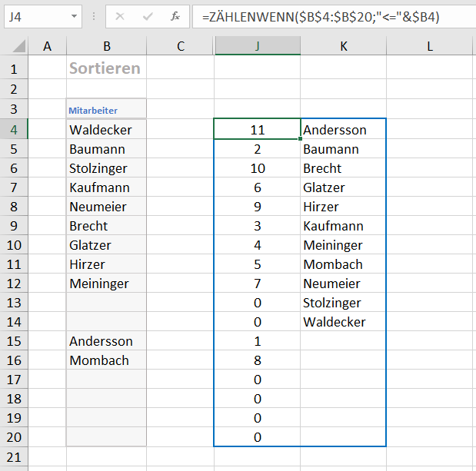Image resolution: width=476 pixels, height=471 pixels.
Task: Select cell containing Mombach in column B
Action: point(107,360)
